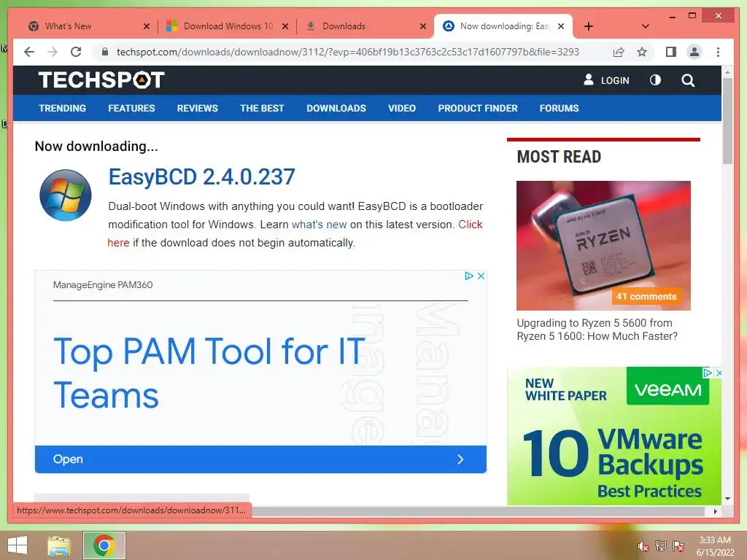Expand the tab search dropdown

point(646,26)
